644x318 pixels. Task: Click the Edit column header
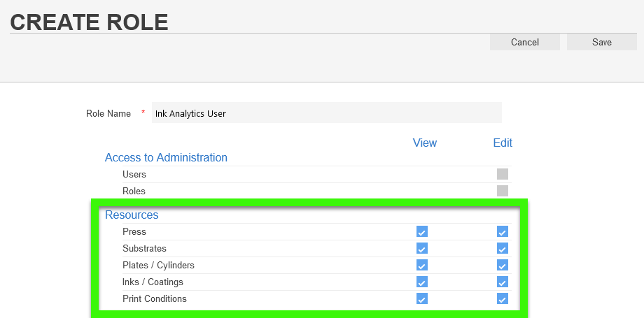(503, 143)
